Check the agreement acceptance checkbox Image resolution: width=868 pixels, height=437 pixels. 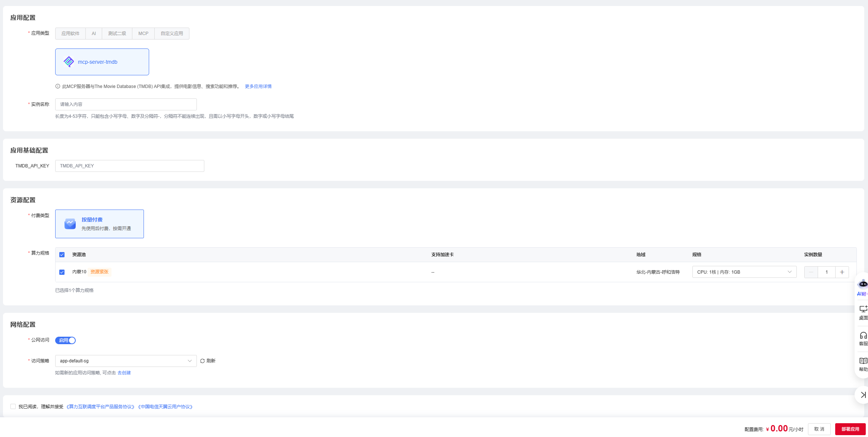tap(13, 407)
